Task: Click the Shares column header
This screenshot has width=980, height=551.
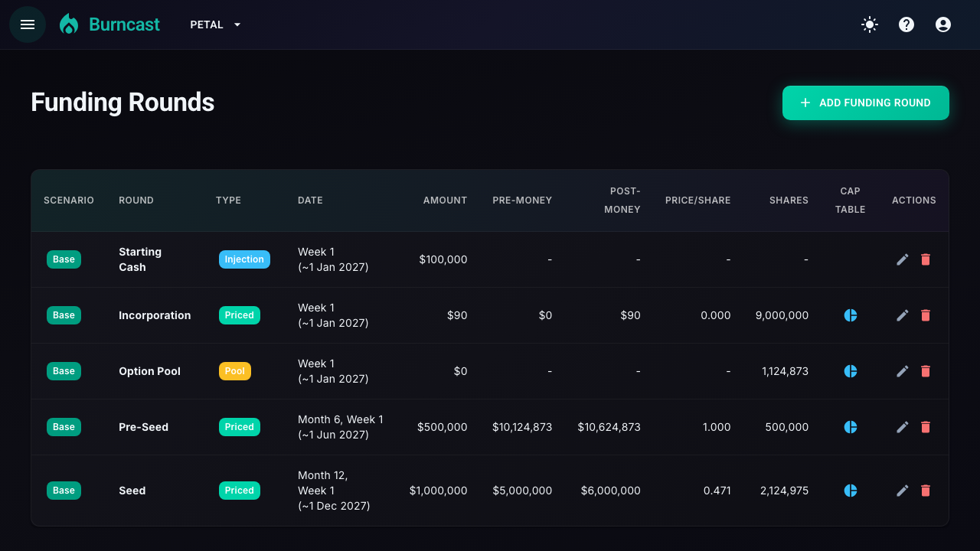Action: (789, 201)
